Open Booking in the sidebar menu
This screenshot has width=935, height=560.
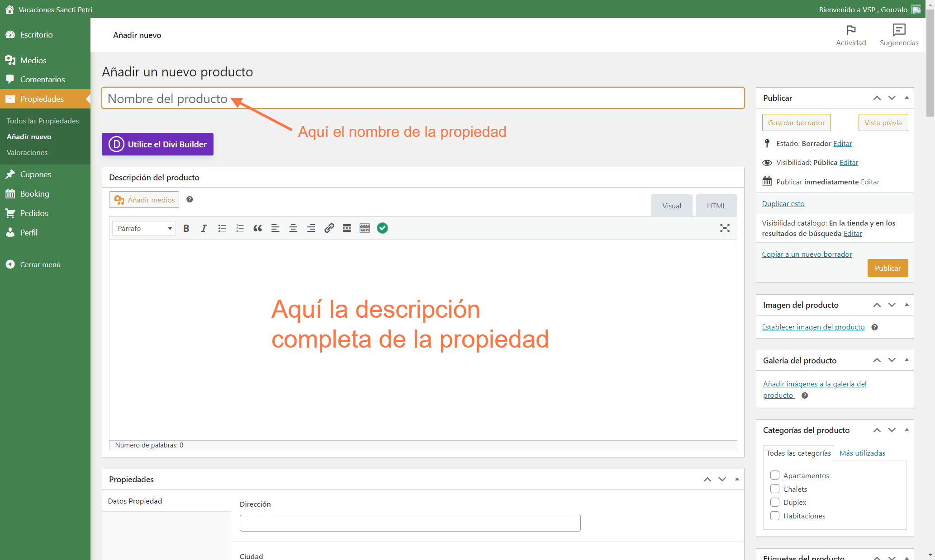coord(35,194)
